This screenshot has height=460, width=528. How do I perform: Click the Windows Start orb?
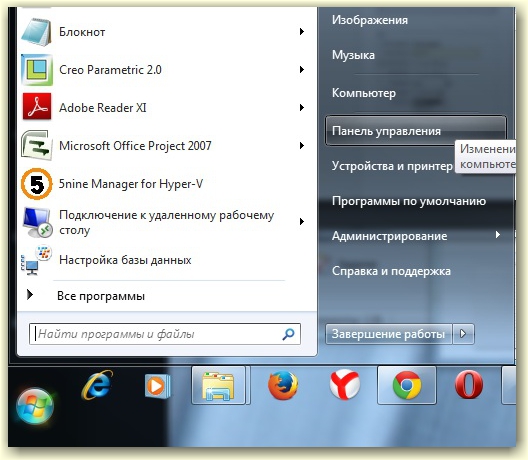point(35,406)
